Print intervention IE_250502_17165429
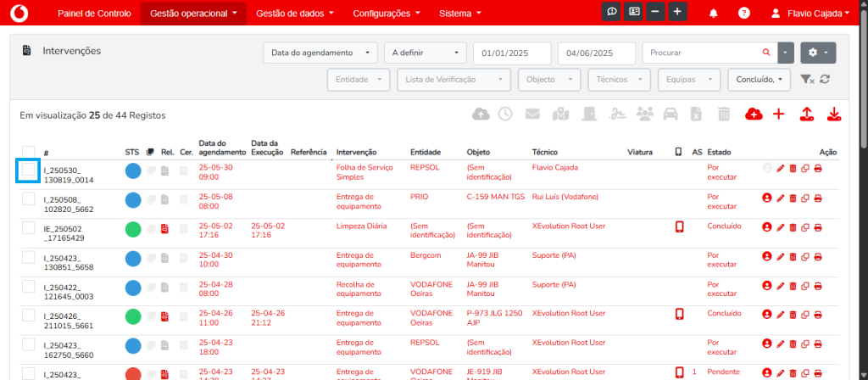 818,227
